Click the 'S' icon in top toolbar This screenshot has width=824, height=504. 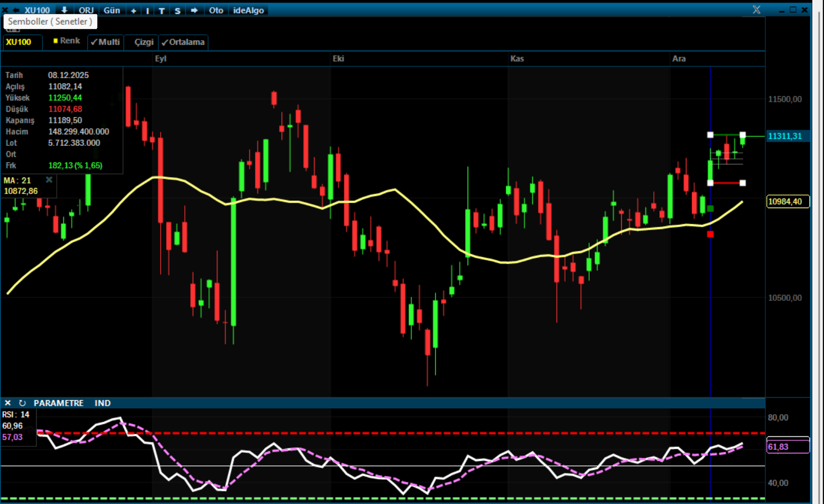coord(177,11)
